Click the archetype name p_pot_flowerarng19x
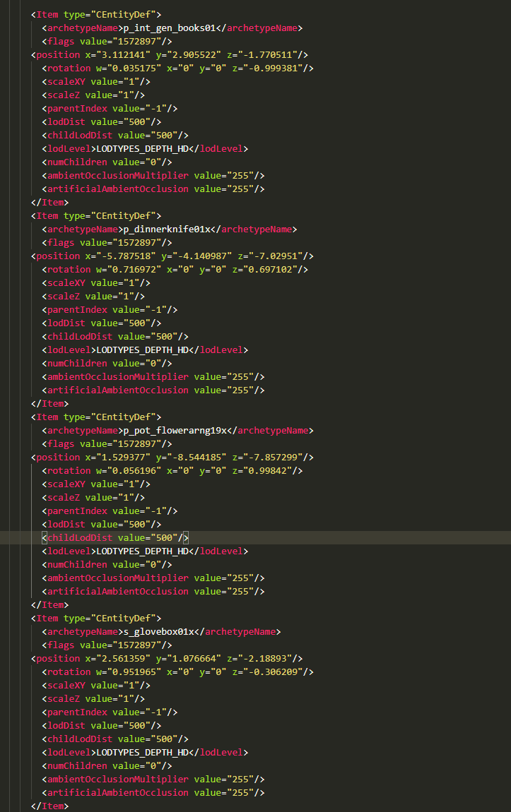The width and height of the screenshot is (511, 812). [175, 430]
